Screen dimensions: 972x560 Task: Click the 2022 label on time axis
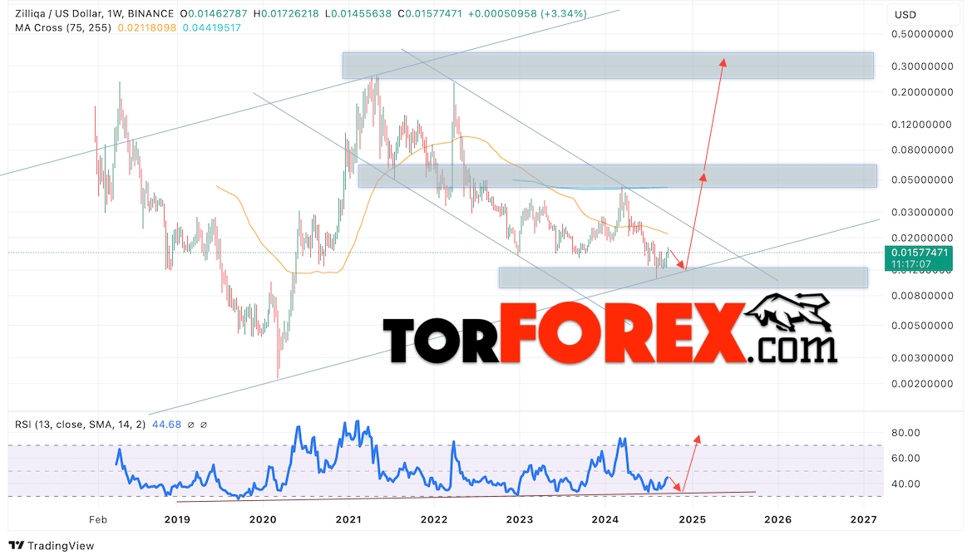[x=434, y=520]
